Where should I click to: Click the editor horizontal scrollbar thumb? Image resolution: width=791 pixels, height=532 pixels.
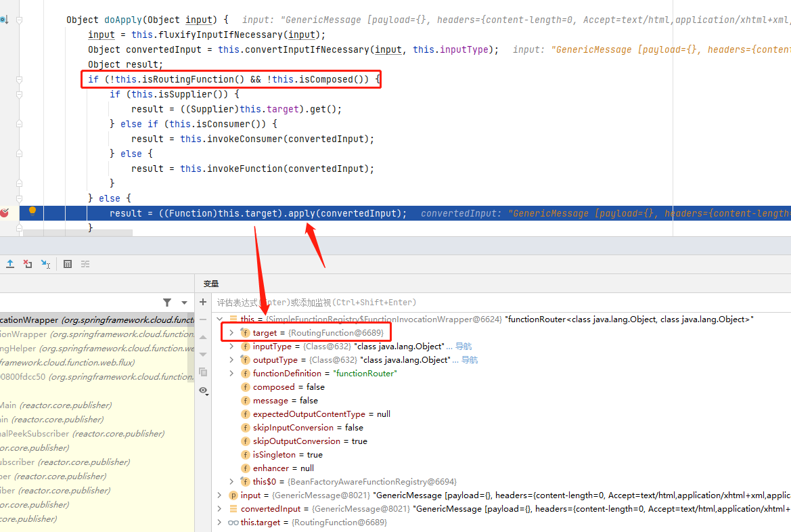(x=78, y=233)
